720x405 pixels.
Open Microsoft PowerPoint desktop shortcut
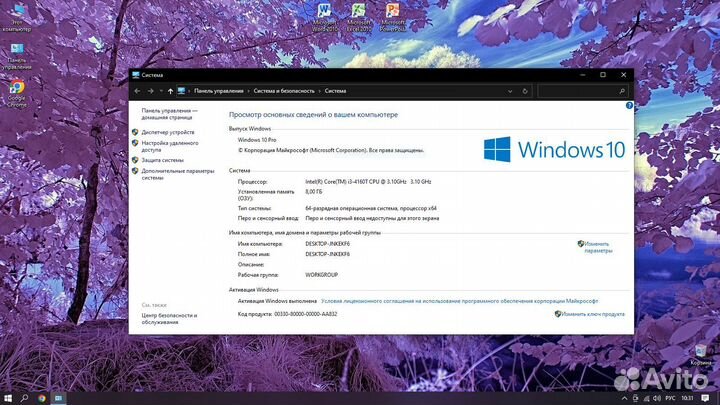393,17
